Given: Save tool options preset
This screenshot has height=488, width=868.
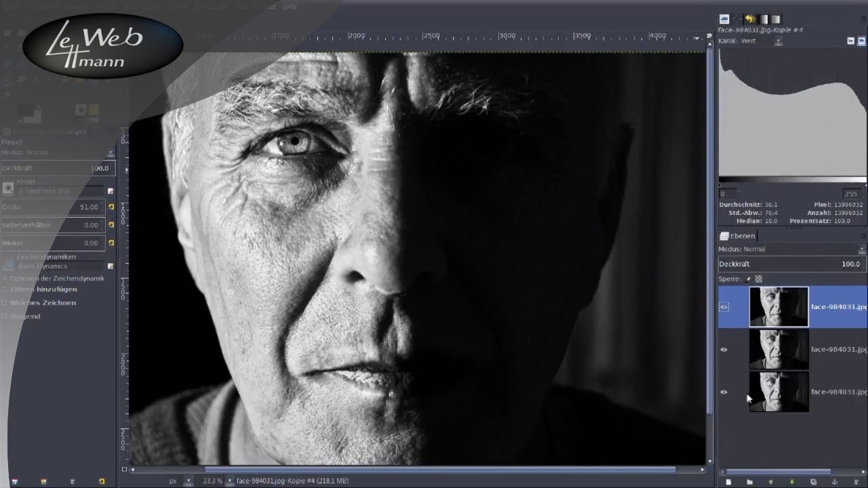Looking at the screenshot, I should pos(14,481).
